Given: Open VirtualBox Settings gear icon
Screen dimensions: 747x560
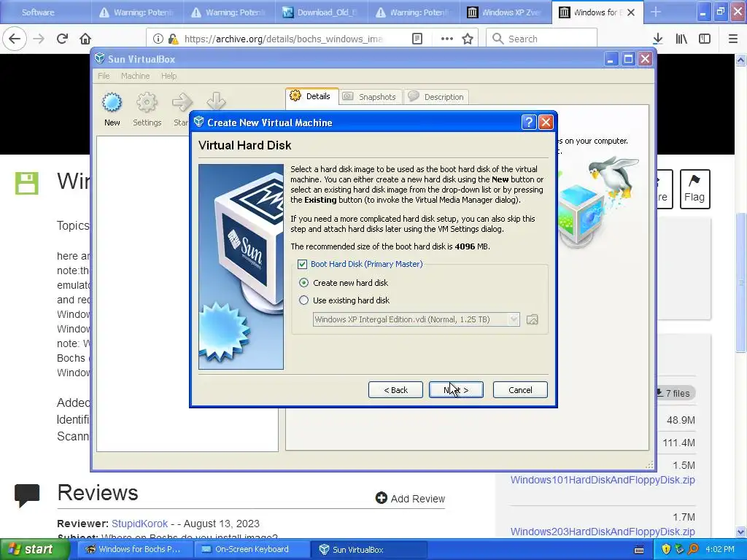Looking at the screenshot, I should tap(147, 102).
